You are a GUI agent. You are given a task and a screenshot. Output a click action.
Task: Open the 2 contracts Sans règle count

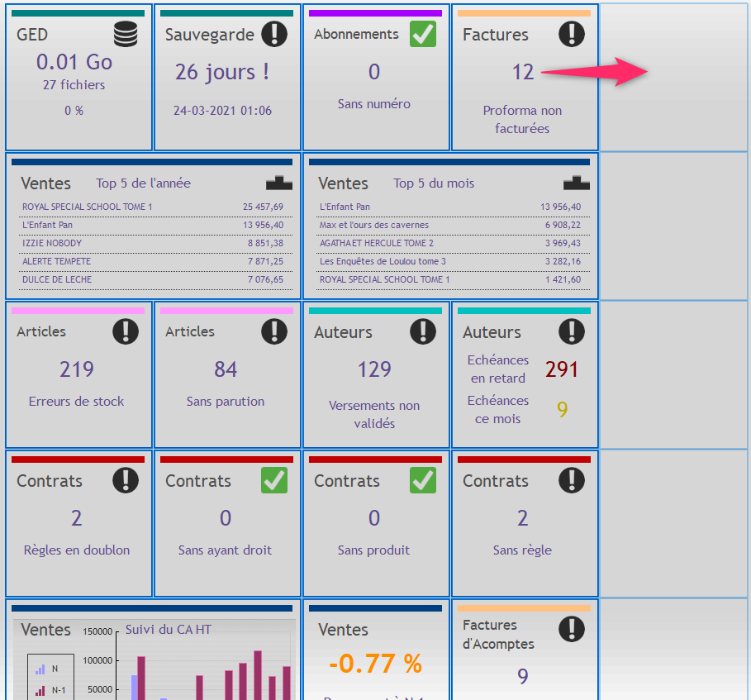pyautogui.click(x=522, y=518)
